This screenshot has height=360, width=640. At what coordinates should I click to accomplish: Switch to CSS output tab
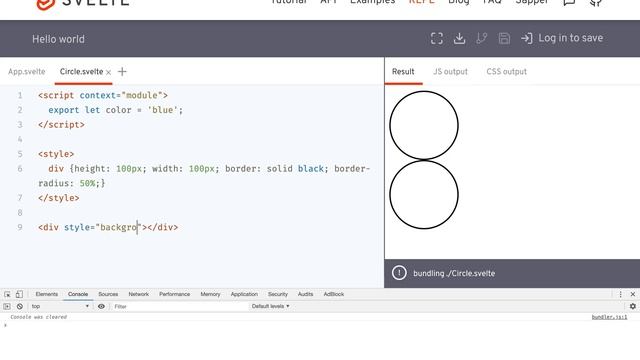tap(507, 72)
